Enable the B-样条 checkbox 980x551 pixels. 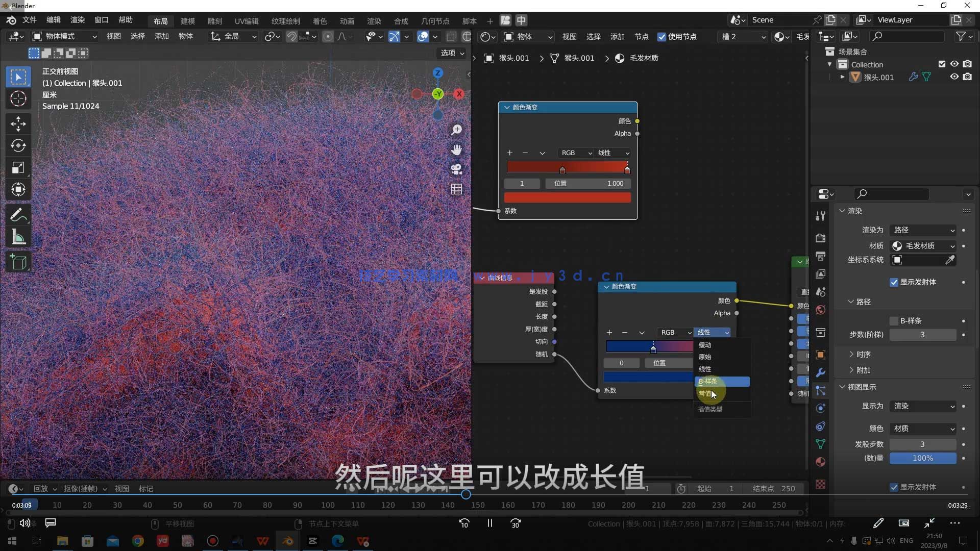click(894, 321)
